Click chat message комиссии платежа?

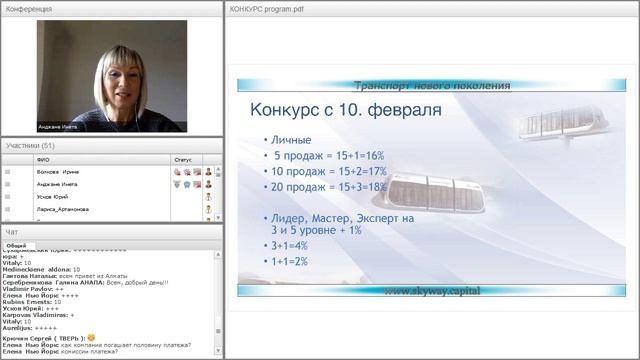(60, 351)
